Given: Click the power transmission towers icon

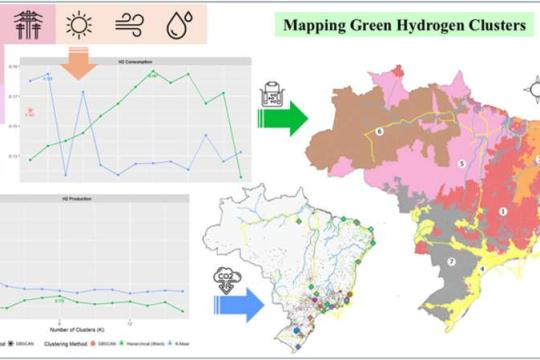Looking at the screenshot, I should tap(28, 25).
